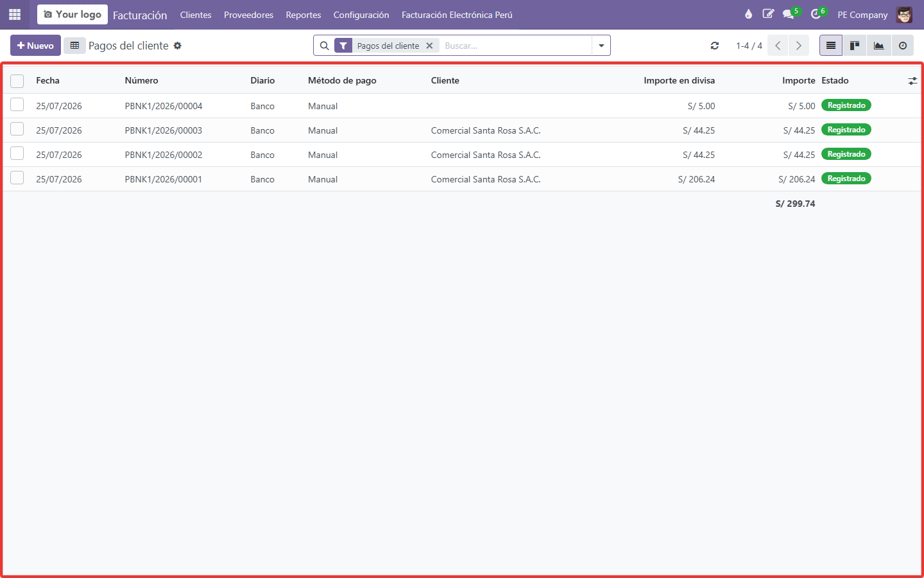Viewport: 924px width, 578px height.
Task: Create a new payment with Nuevo
Action: [35, 46]
